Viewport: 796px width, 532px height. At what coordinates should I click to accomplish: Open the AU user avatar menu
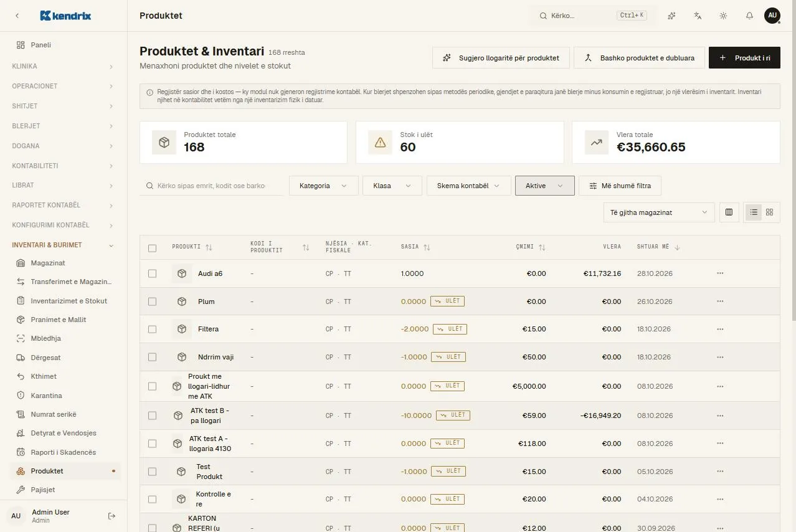(772, 16)
